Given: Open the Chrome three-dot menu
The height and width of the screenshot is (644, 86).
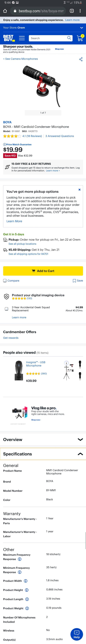Looking at the screenshot, I should point(80,11).
